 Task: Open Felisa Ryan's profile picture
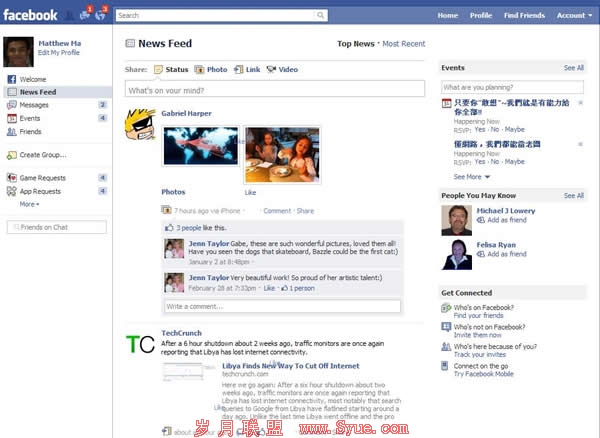[457, 254]
